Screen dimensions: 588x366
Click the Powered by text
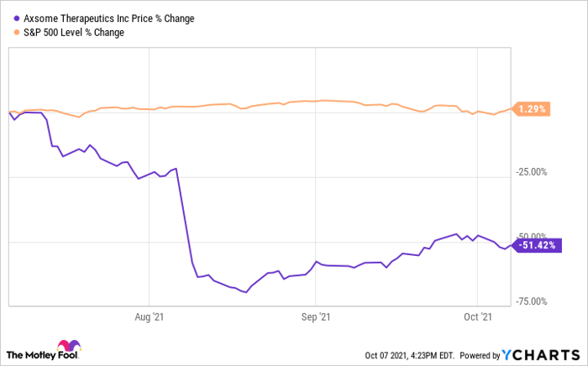tap(480, 353)
